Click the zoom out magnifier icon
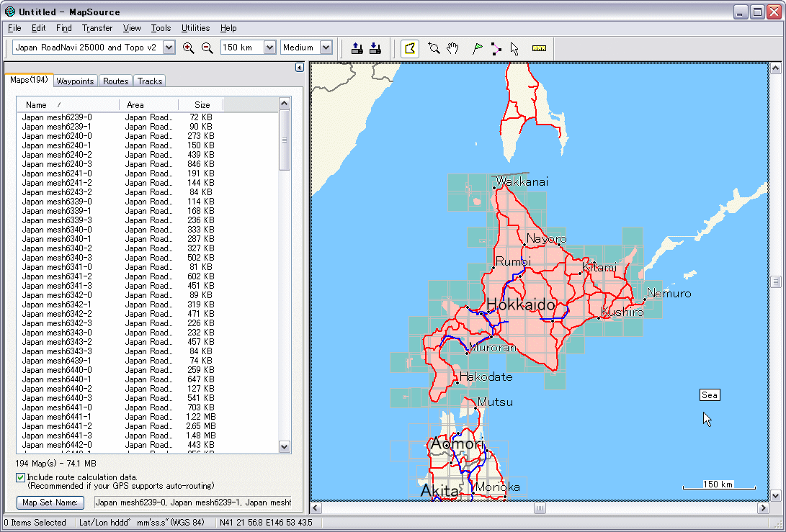The image size is (786, 532). click(207, 48)
